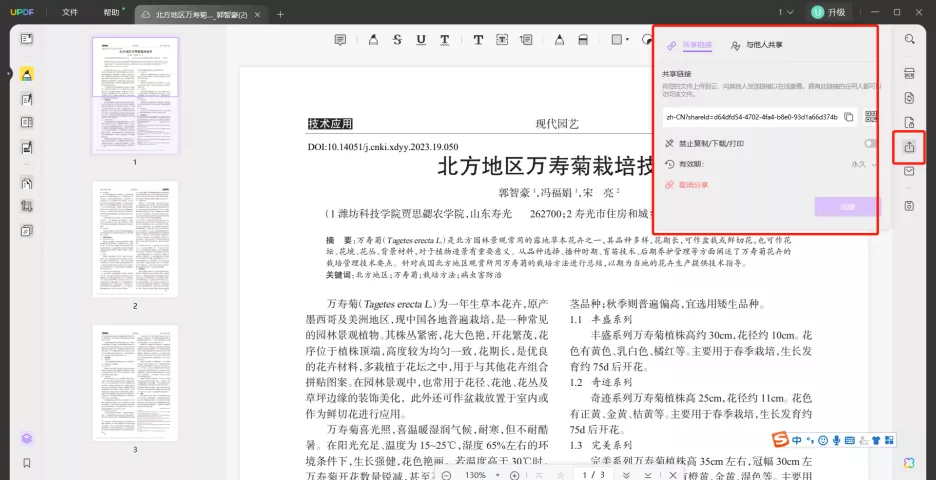Screen dimensions: 936x480
Task: Open the shapes dropdown in the toolbar
Action: tap(620, 40)
